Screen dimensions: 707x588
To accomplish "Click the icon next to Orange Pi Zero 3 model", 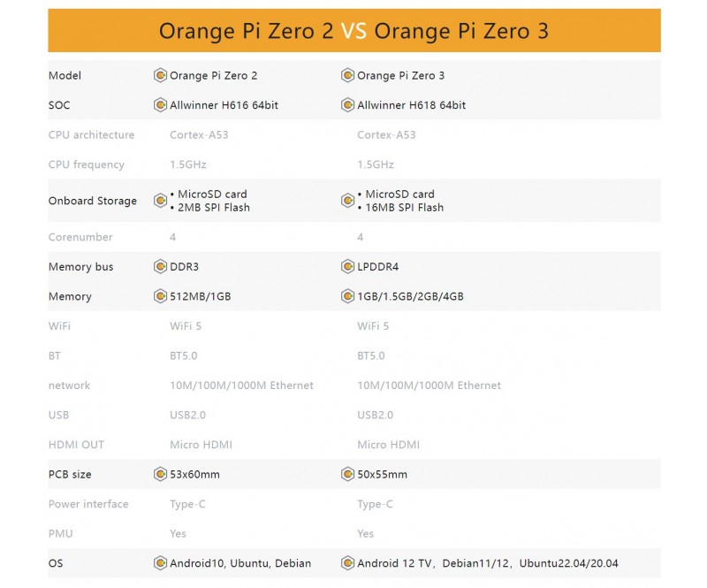I will pyautogui.click(x=347, y=75).
